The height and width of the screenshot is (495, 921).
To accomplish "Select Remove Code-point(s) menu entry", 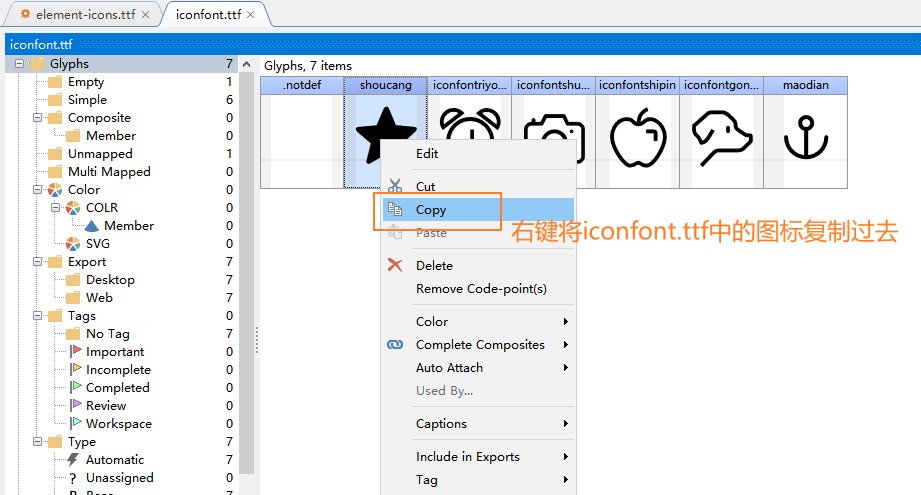I will click(x=481, y=289).
